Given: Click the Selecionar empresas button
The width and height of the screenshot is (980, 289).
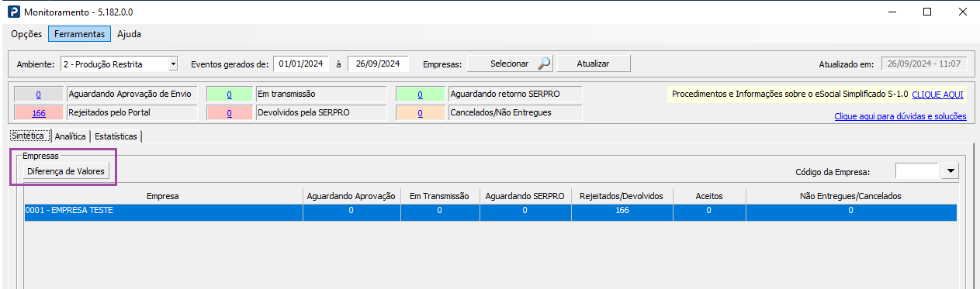Looking at the screenshot, I should coord(510,64).
